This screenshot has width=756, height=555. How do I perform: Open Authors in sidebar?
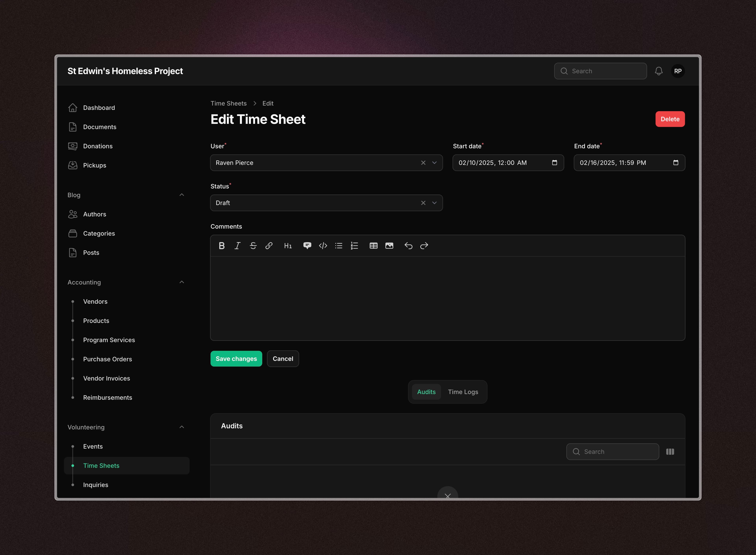127,214
